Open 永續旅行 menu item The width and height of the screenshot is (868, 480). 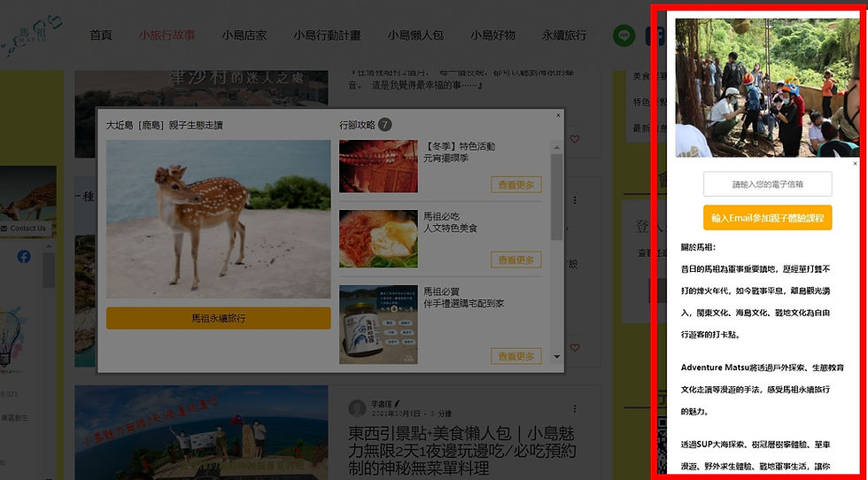click(x=564, y=35)
